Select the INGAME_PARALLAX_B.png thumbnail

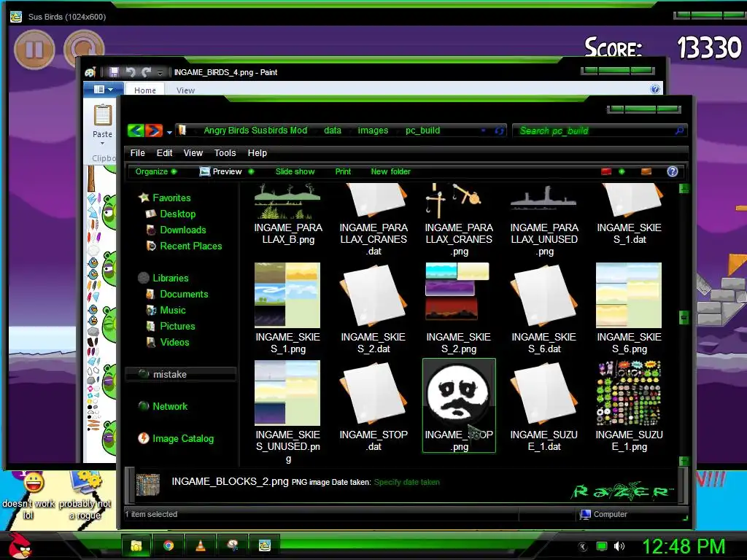(x=287, y=201)
